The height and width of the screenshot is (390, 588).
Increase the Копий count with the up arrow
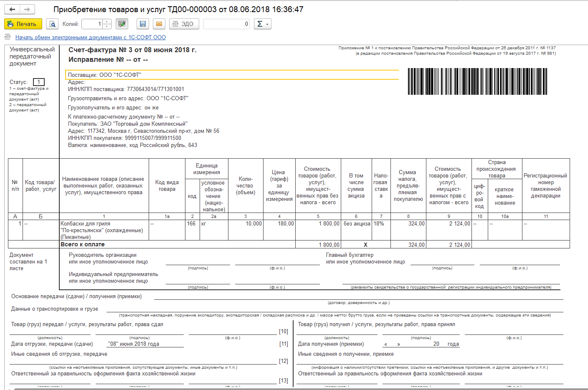[107, 22]
